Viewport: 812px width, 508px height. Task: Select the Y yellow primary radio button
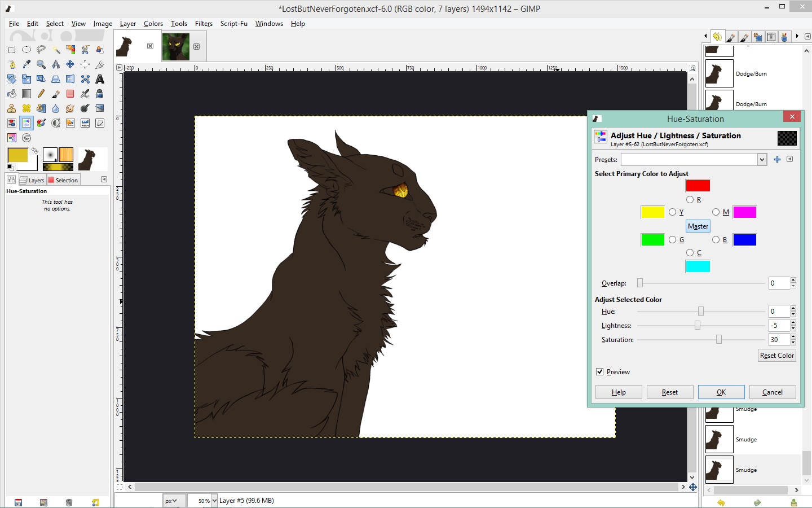tap(672, 212)
